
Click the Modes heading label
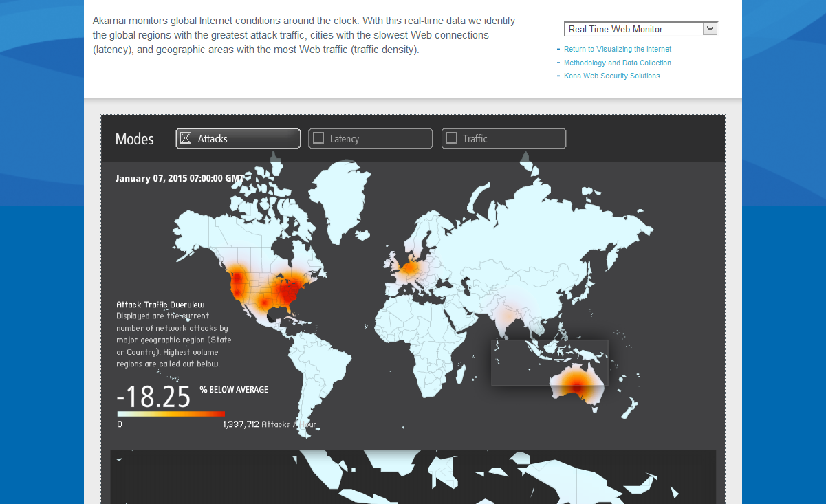tap(135, 139)
